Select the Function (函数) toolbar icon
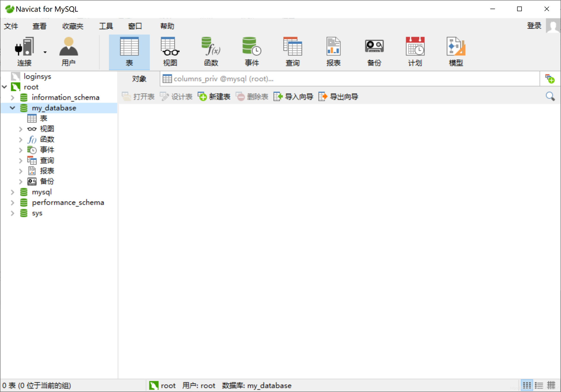The height and width of the screenshot is (392, 561). (211, 52)
